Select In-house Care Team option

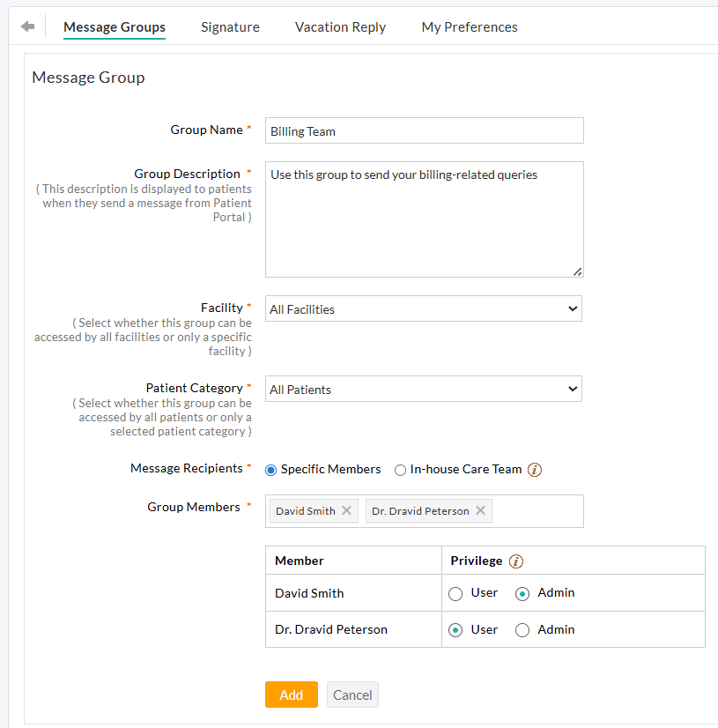coord(400,470)
